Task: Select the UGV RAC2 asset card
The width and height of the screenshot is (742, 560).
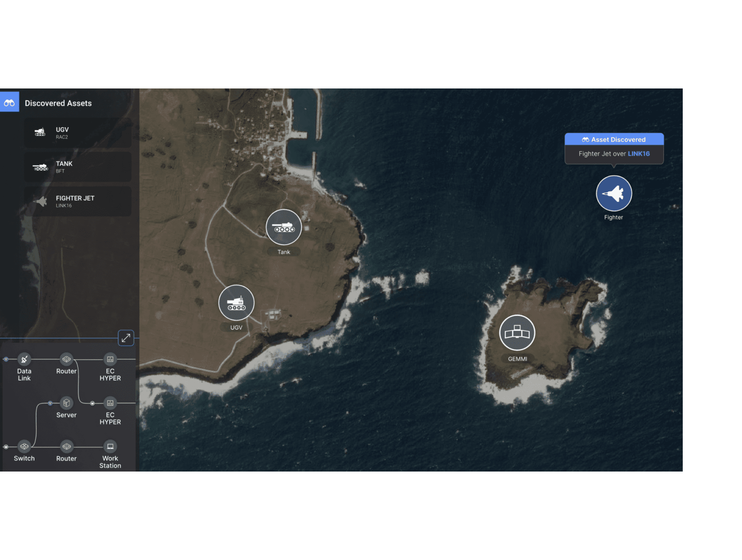Action: [x=77, y=133]
